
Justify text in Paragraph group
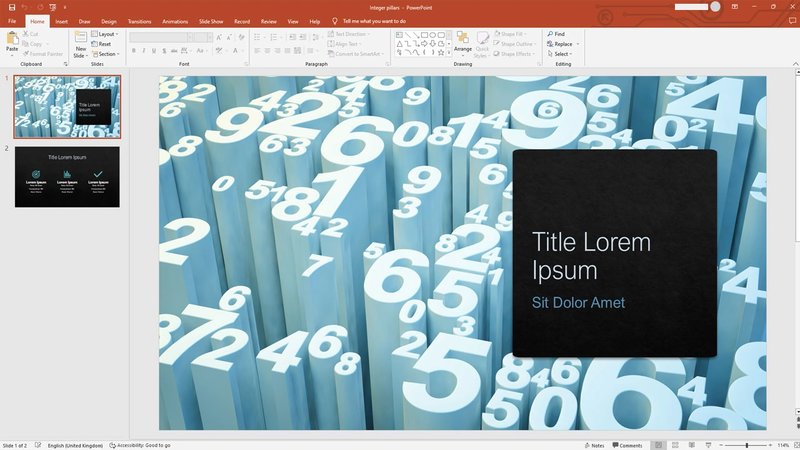(287, 51)
